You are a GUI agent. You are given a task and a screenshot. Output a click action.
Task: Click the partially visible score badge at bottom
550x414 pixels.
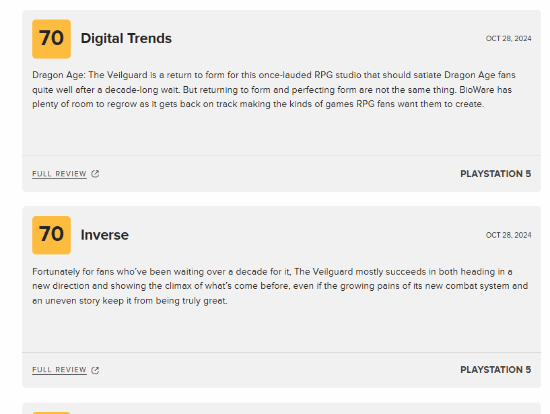point(52,413)
